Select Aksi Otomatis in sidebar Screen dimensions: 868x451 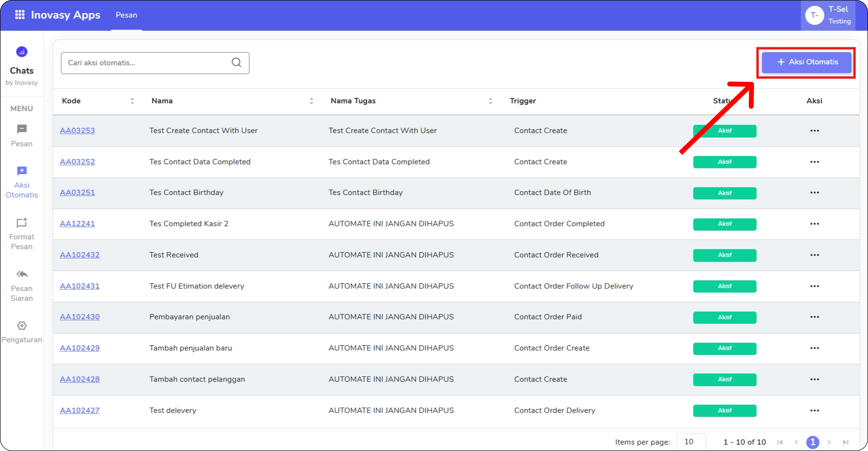click(x=22, y=182)
